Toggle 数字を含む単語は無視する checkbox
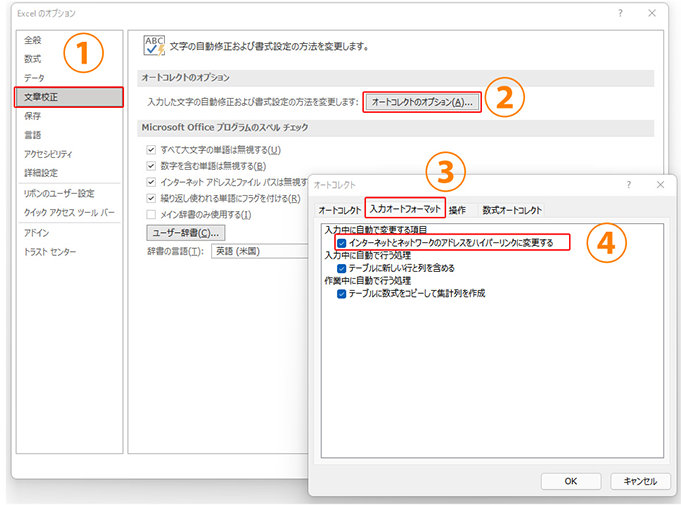The width and height of the screenshot is (681, 505). [151, 166]
